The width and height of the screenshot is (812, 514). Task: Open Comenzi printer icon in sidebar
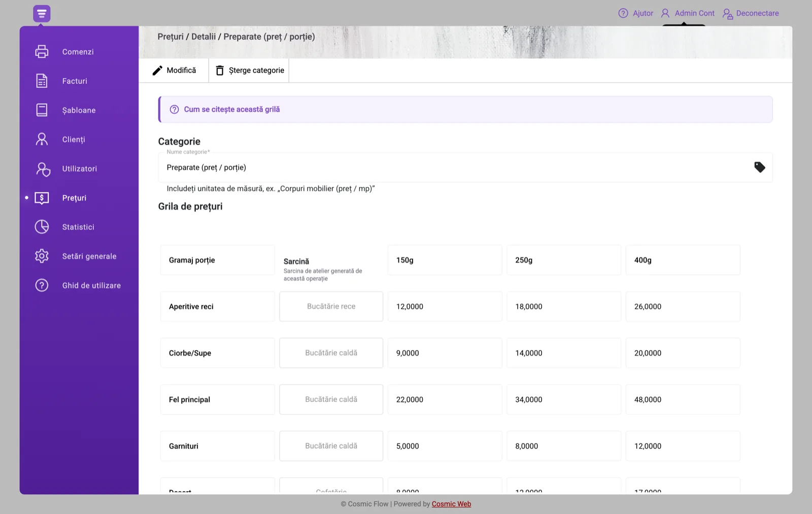pyautogui.click(x=42, y=52)
